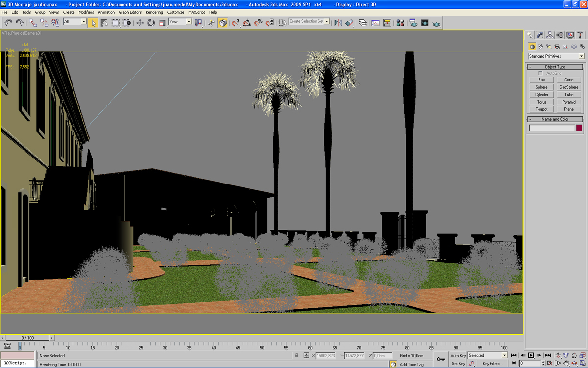
Task: Click the Undo arrow icon
Action: tap(8, 23)
